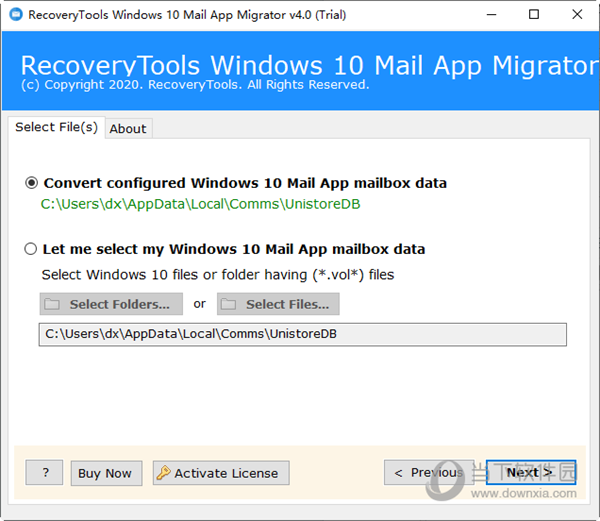The width and height of the screenshot is (600, 521).
Task: Proceed with the Next button
Action: 531,472
